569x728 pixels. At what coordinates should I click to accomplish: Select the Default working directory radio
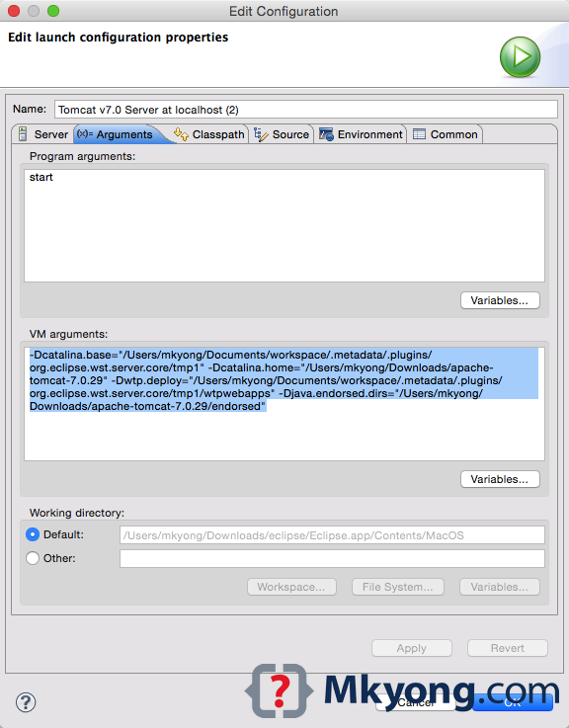[33, 534]
